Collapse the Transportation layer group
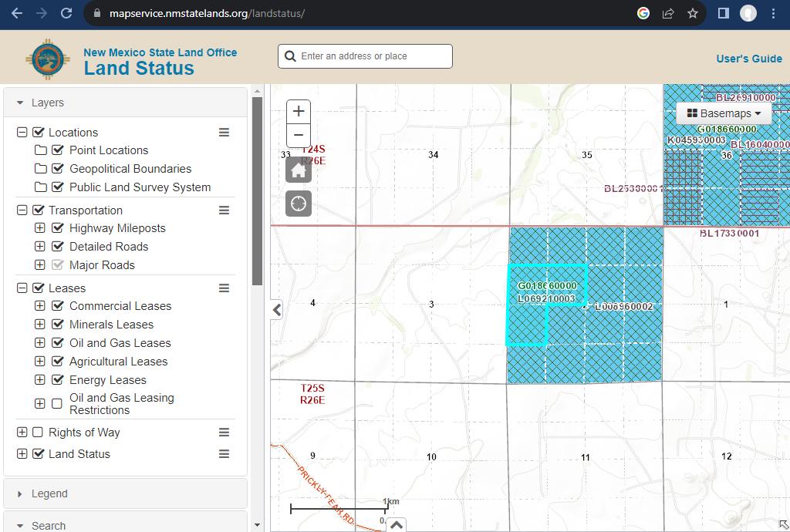The image size is (790, 532). (22, 210)
